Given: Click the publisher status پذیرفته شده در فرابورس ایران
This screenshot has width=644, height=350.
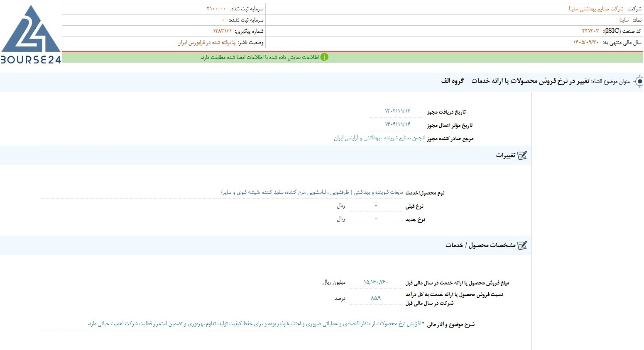Looking at the screenshot, I should click(206, 42).
